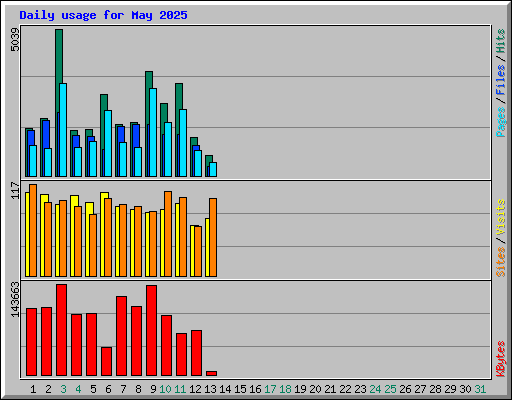512x400 pixels.
Task: Click the 'Daily usage for May 2025' title
Action: click(103, 15)
